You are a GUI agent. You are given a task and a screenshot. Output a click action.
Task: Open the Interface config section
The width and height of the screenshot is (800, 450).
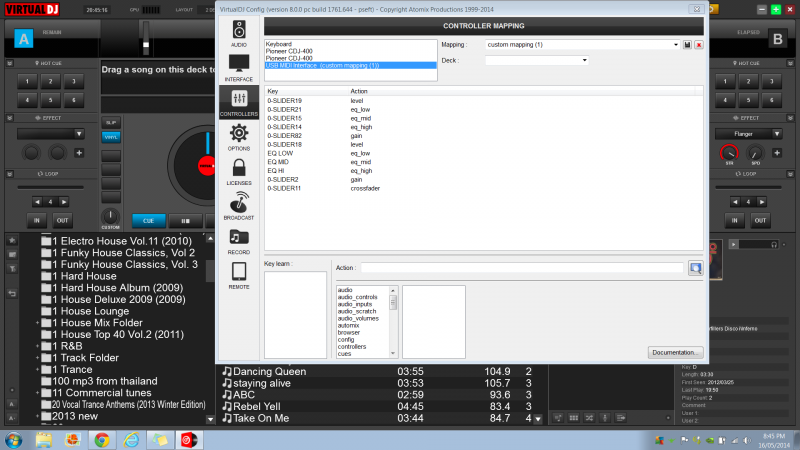click(x=239, y=67)
